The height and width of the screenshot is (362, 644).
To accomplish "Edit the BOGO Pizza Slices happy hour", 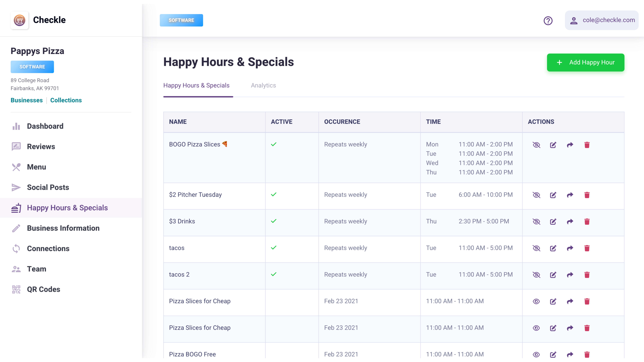I will 553,145.
